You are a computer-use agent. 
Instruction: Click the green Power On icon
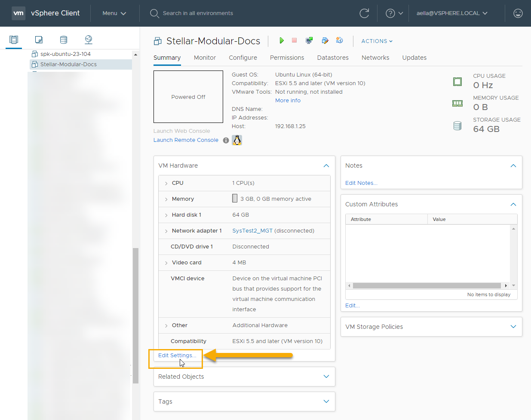coord(282,40)
